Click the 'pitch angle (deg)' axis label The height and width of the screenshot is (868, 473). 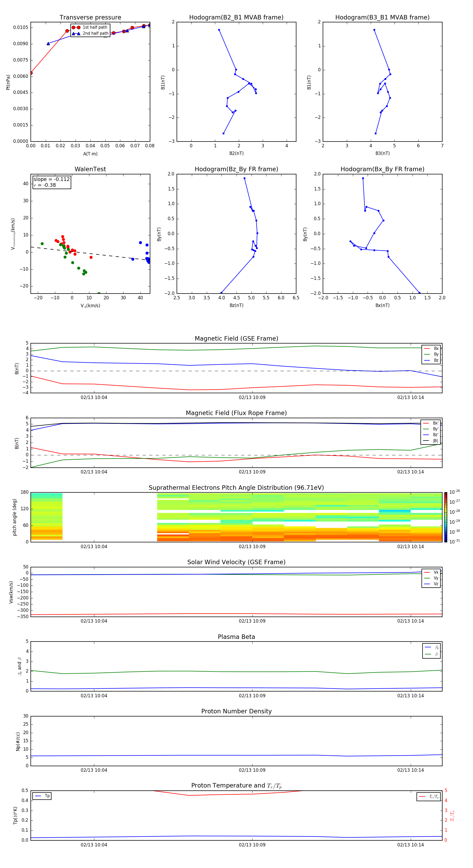click(x=14, y=517)
